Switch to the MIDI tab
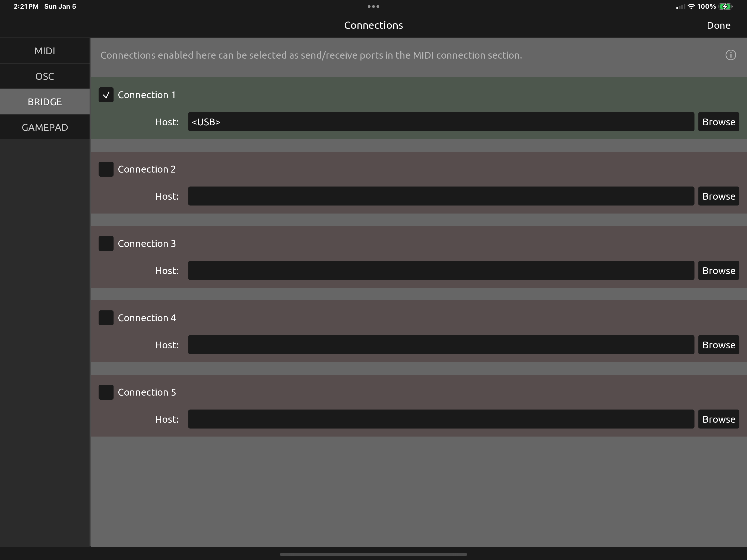This screenshot has width=747, height=560. [x=45, y=51]
